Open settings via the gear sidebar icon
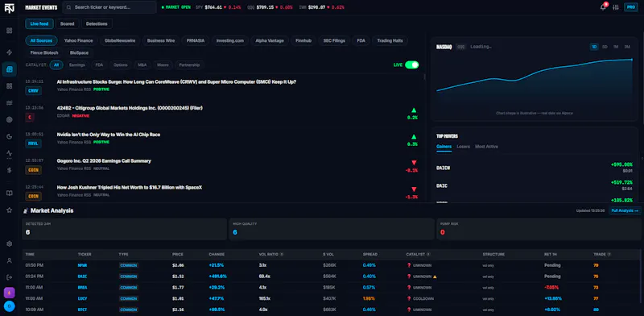The image size is (644, 316). [x=9, y=243]
